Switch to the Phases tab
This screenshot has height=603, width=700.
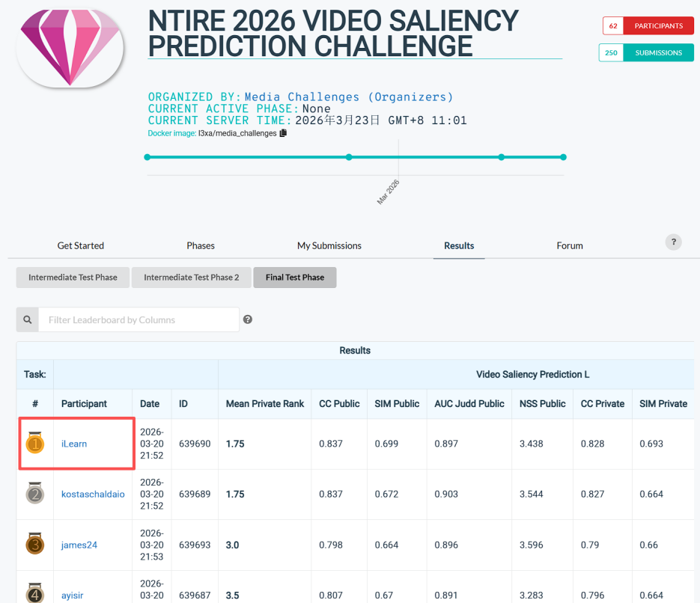(201, 245)
